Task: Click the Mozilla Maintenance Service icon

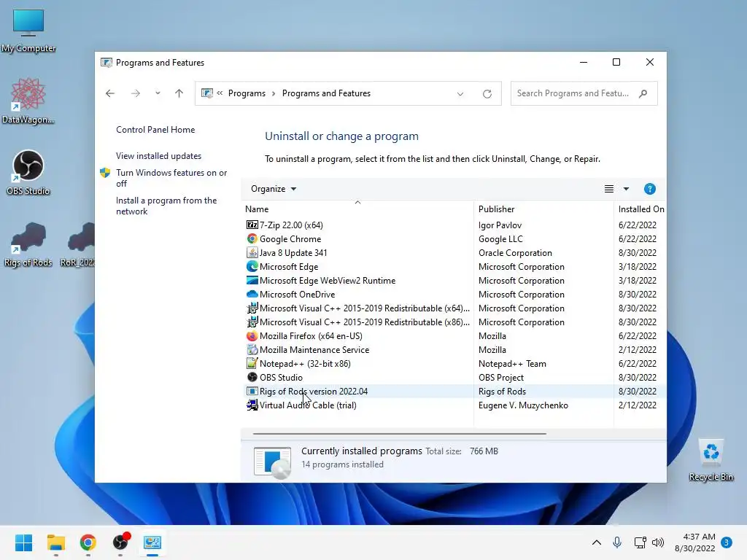Action: pyautogui.click(x=252, y=349)
